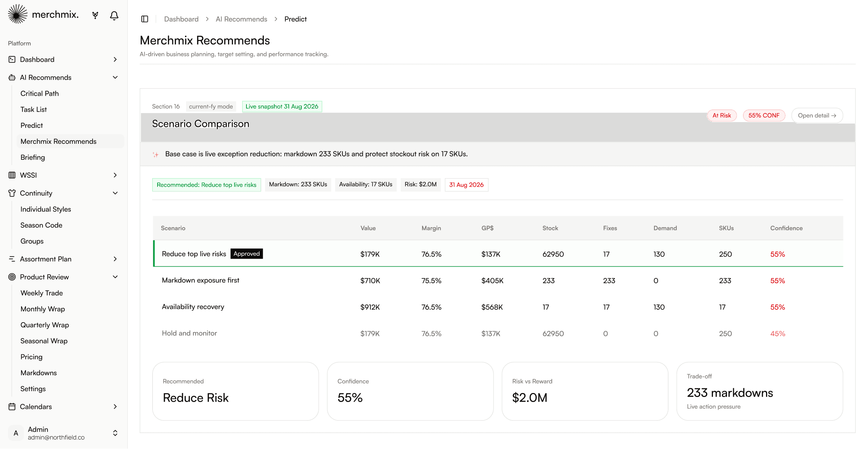868x449 pixels.
Task: Select the Availability recovery row
Action: (498, 307)
